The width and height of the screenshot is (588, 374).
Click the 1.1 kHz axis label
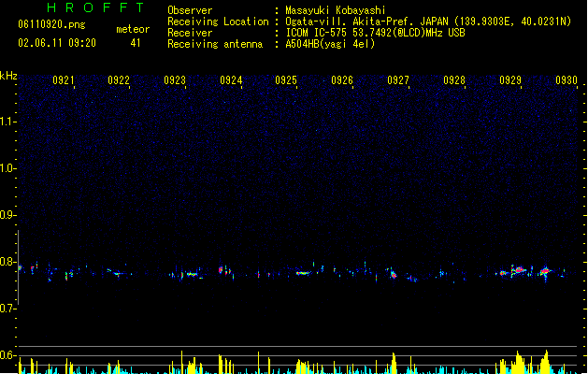[7, 122]
